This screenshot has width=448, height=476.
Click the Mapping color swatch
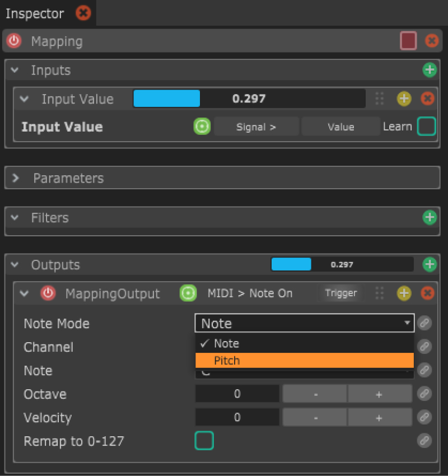408,41
